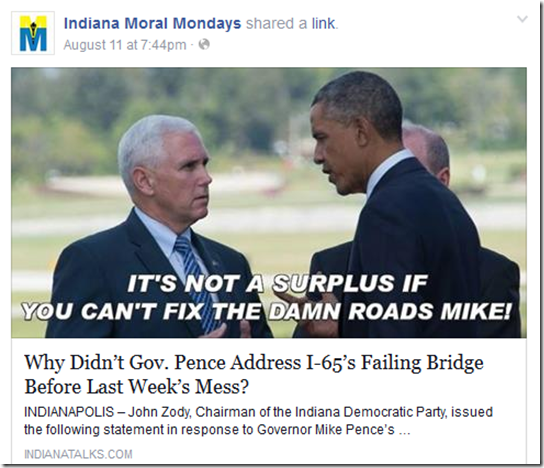Click 'the following statement in response' text line
The image size is (544, 468).
tap(217, 429)
